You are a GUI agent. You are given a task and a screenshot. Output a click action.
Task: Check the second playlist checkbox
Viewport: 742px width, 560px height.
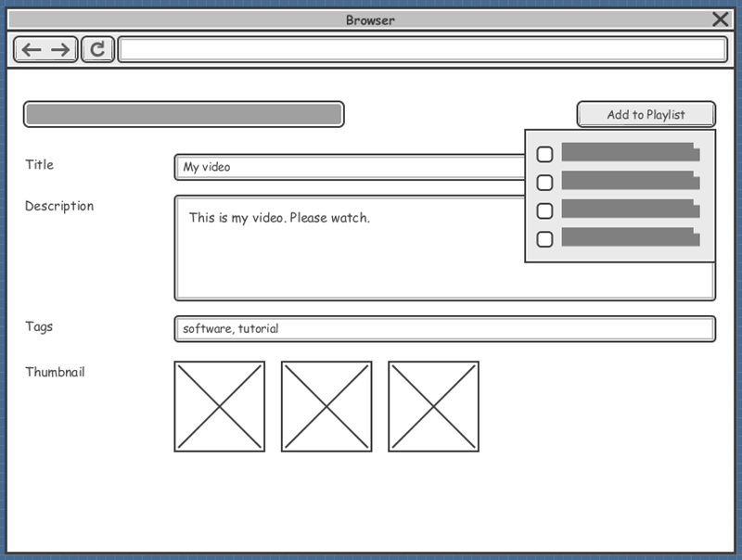click(544, 183)
